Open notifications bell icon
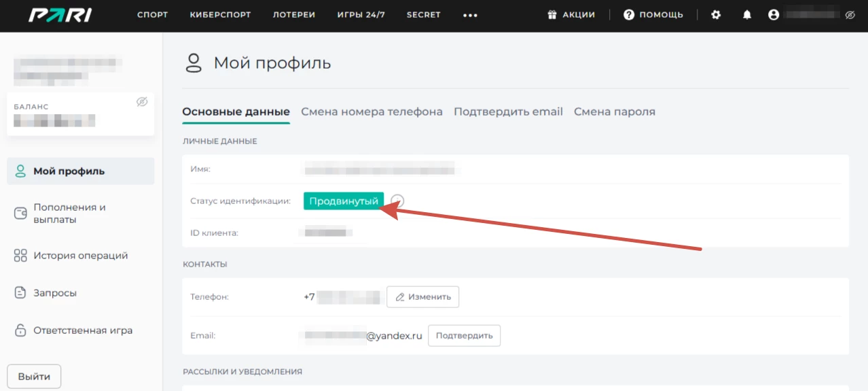Screen dimensions: 868x391 point(747,15)
